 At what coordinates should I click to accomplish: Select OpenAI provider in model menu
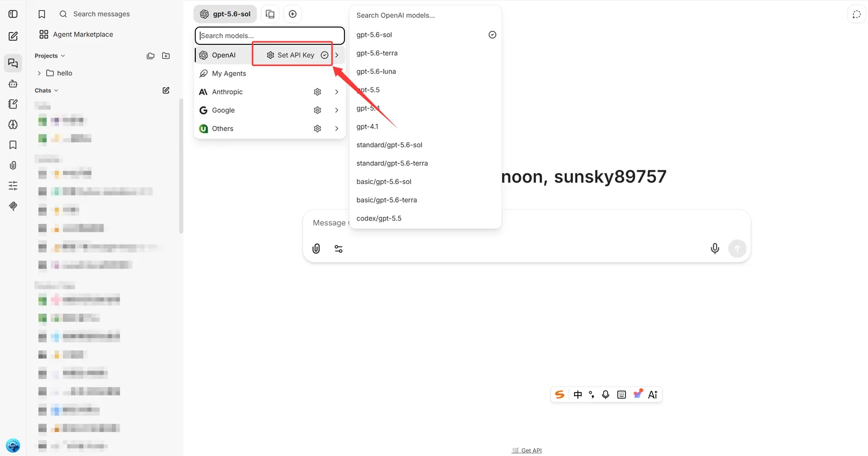(224, 55)
